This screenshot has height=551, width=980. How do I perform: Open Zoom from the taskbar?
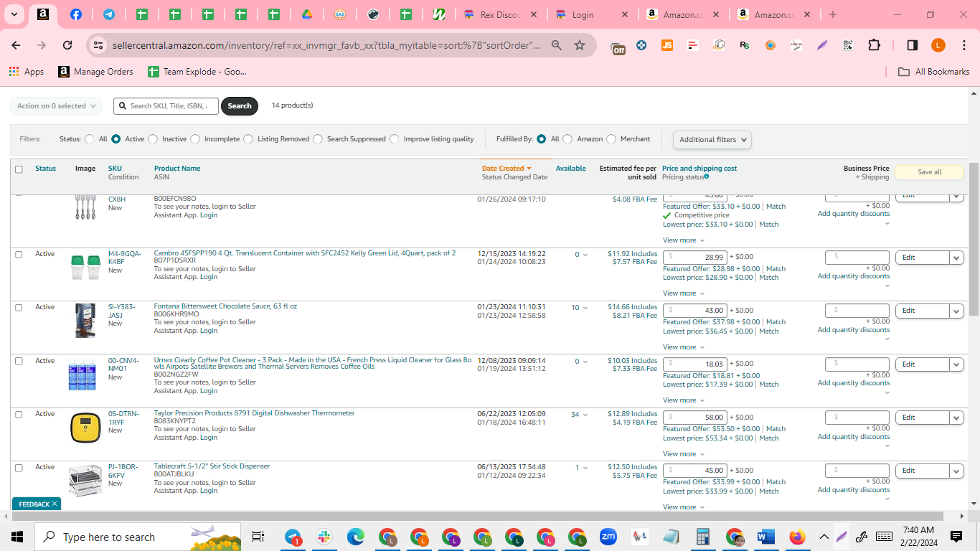pos(608,537)
